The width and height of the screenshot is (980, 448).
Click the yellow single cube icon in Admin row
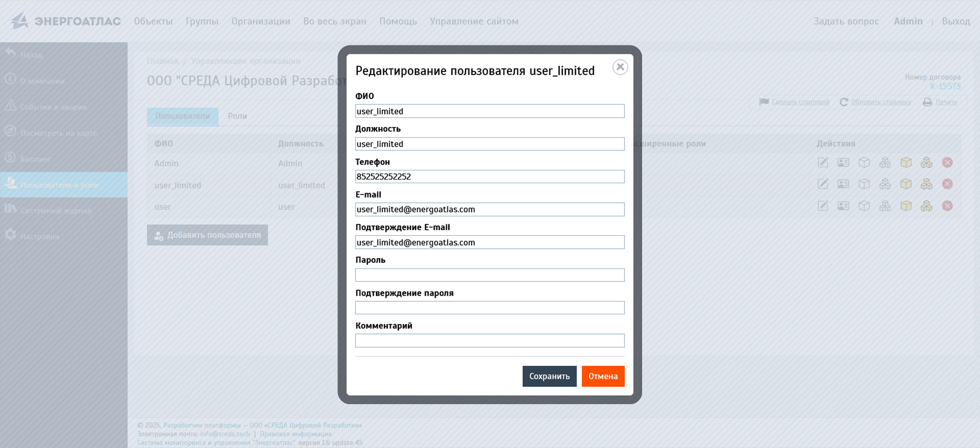(x=906, y=162)
